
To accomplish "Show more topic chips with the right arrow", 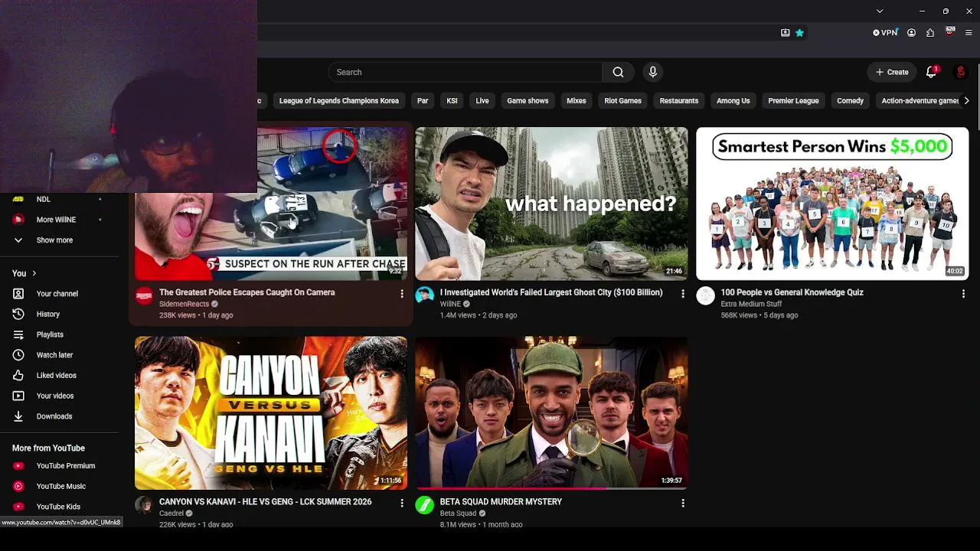I will pos(966,101).
